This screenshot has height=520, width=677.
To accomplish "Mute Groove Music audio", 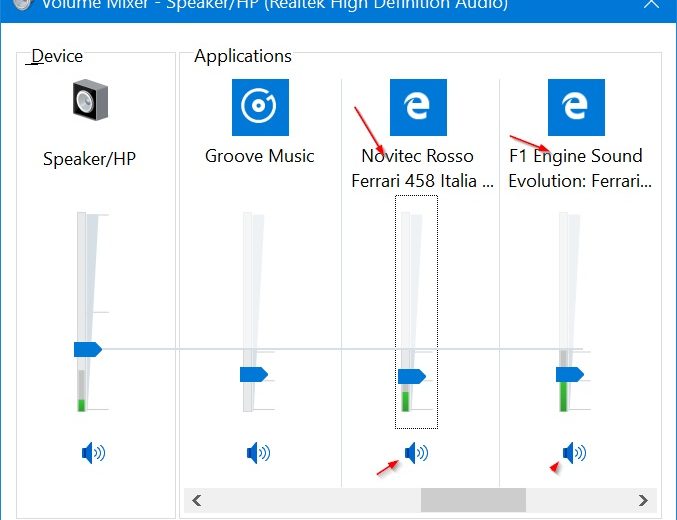I will (258, 453).
